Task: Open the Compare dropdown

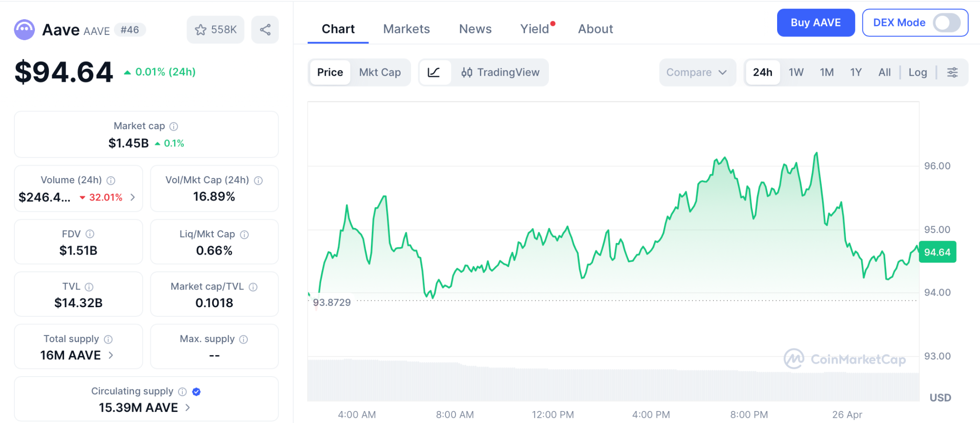Action: point(697,72)
